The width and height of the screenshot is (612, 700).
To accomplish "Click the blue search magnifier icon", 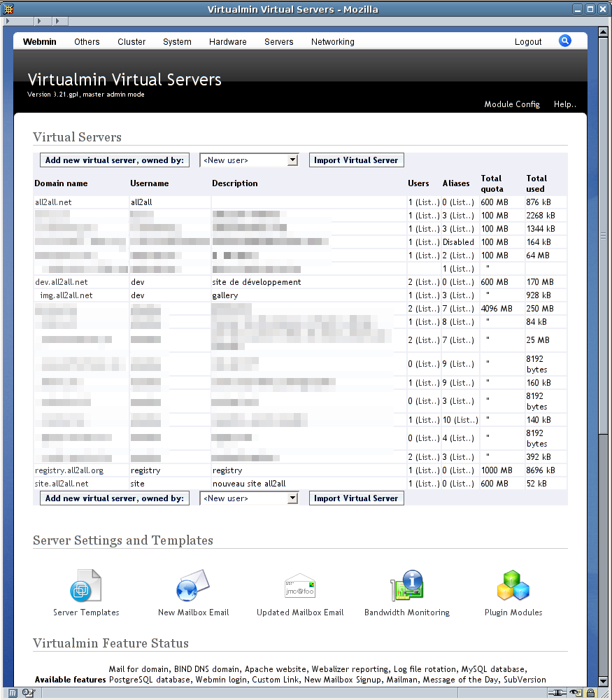I will pyautogui.click(x=565, y=41).
